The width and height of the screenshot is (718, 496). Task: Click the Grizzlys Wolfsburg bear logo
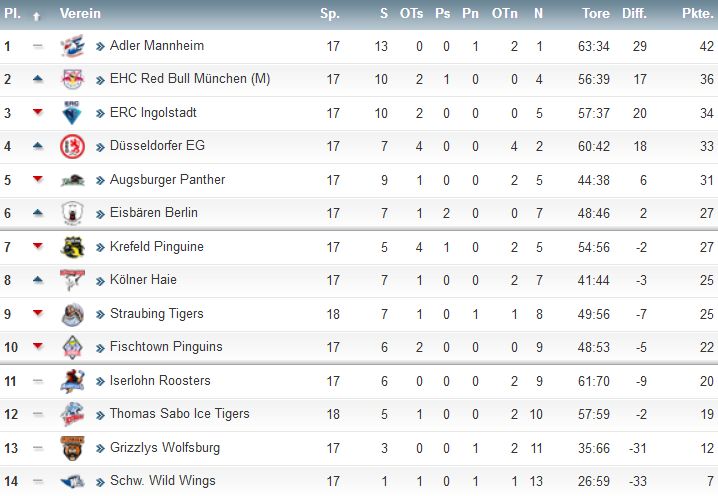(72, 447)
